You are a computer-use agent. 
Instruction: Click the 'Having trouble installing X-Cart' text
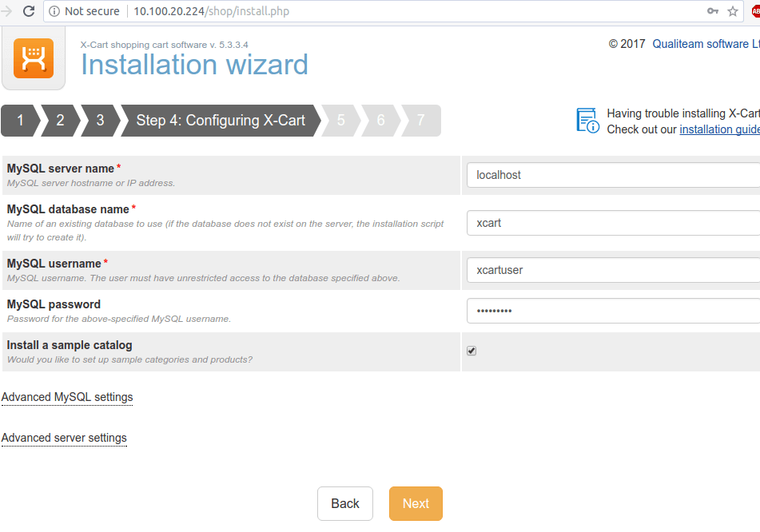(x=683, y=113)
